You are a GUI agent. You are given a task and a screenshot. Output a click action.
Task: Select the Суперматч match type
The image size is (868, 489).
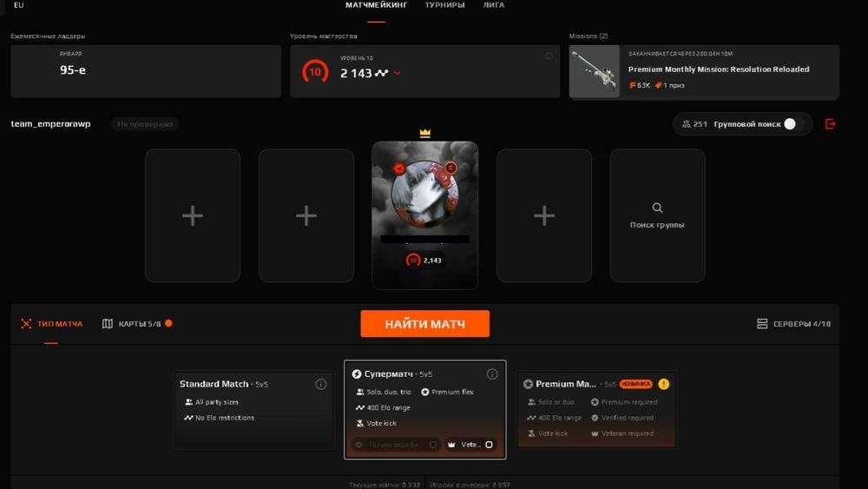click(x=424, y=409)
